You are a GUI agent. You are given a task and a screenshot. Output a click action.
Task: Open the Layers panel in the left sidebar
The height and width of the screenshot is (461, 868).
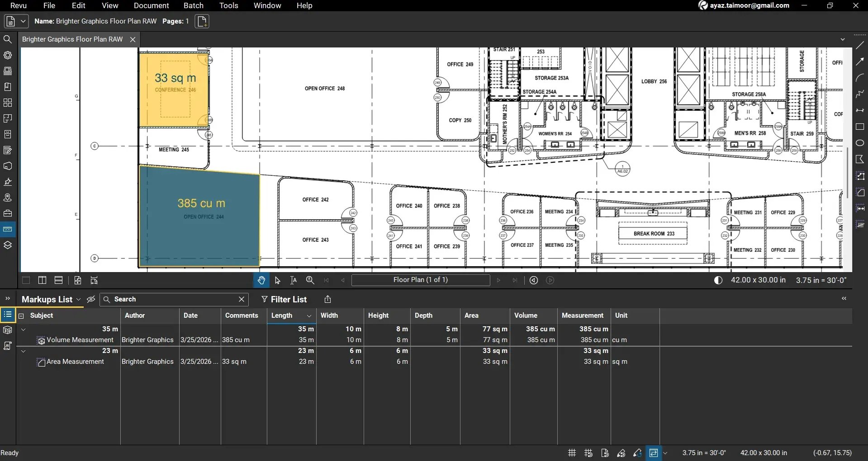click(8, 245)
